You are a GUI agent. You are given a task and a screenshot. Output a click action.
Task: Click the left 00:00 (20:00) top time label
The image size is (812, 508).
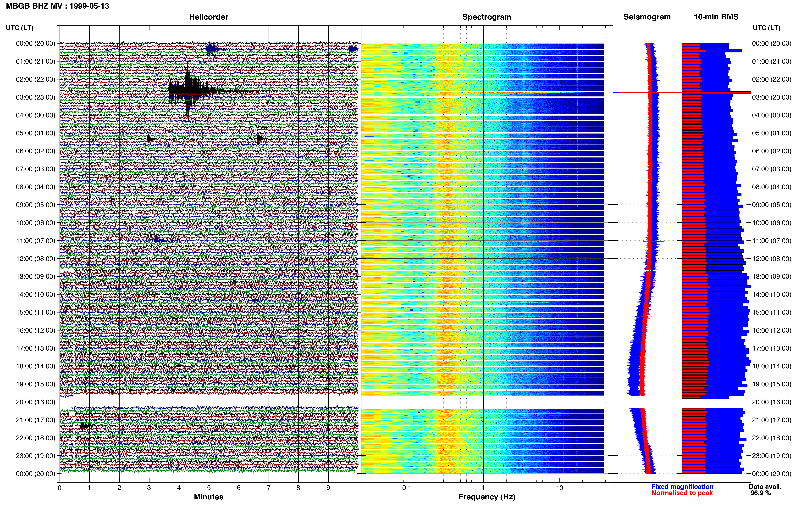click(x=36, y=43)
